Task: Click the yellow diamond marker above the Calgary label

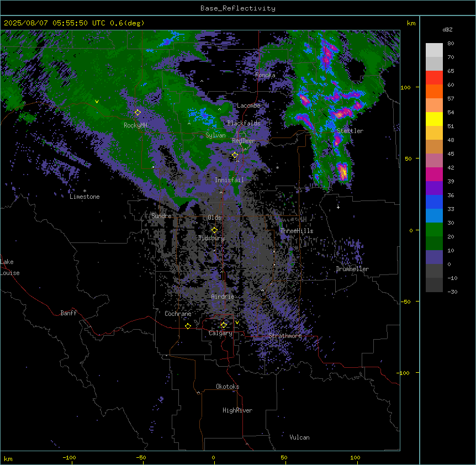Action: pos(224,325)
